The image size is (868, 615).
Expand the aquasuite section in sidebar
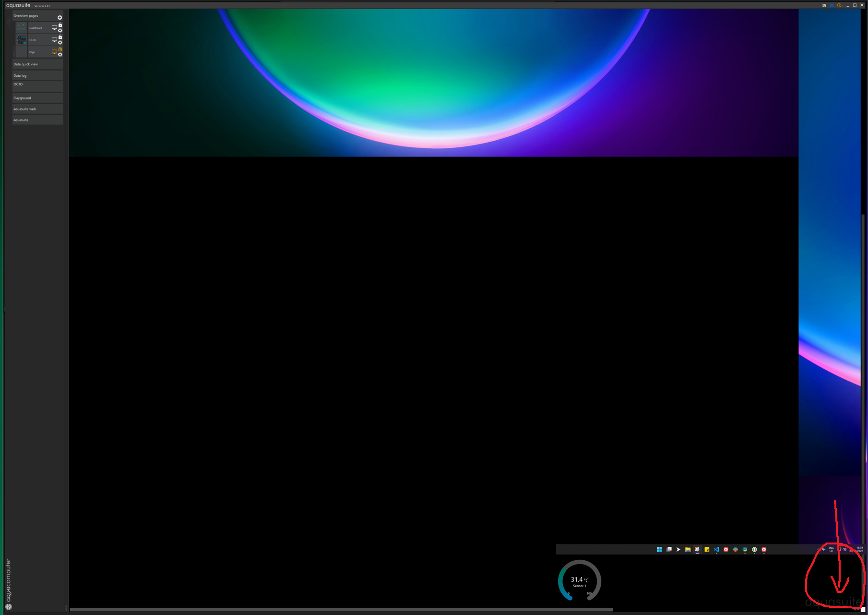coord(37,120)
